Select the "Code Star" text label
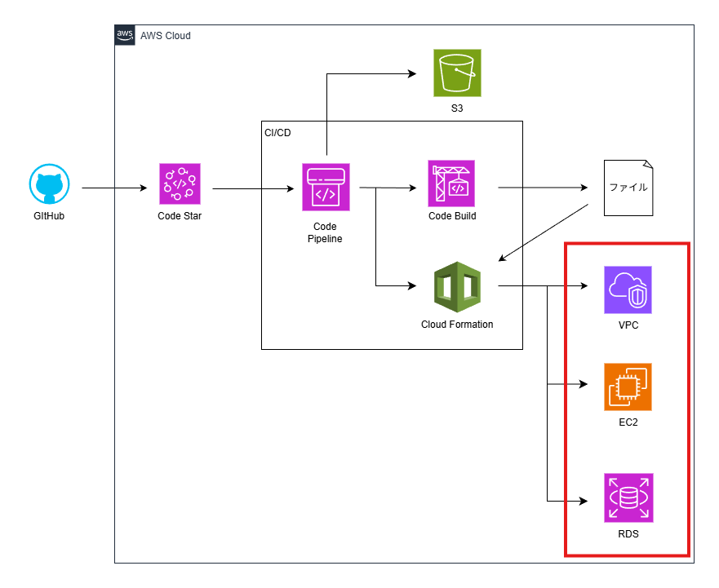 click(x=180, y=216)
